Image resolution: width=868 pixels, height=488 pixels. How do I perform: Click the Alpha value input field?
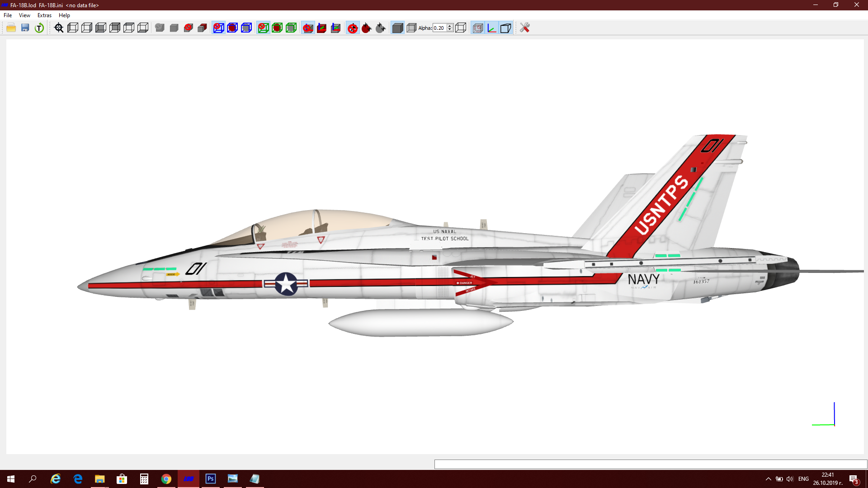click(440, 28)
